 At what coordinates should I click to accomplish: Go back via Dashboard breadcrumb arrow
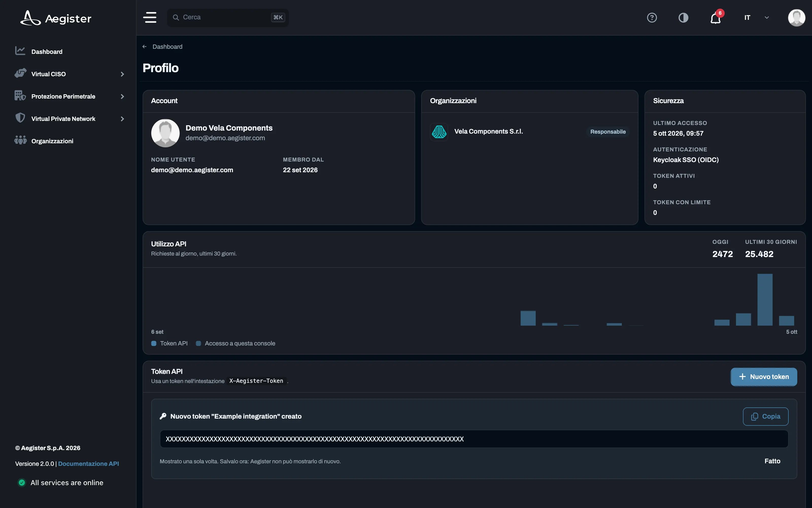point(145,47)
